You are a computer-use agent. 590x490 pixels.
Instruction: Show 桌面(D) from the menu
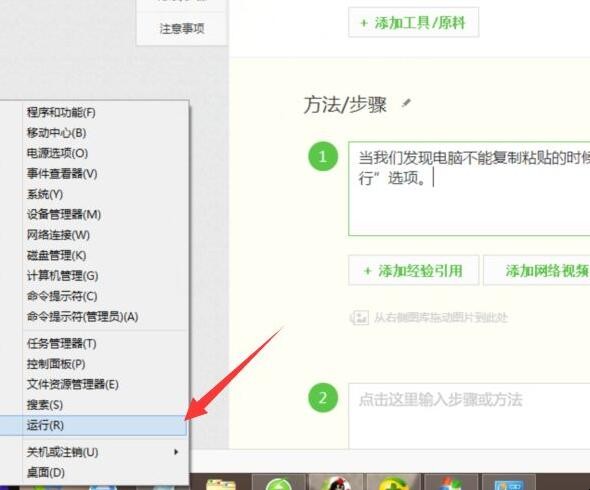pyautogui.click(x=94, y=472)
